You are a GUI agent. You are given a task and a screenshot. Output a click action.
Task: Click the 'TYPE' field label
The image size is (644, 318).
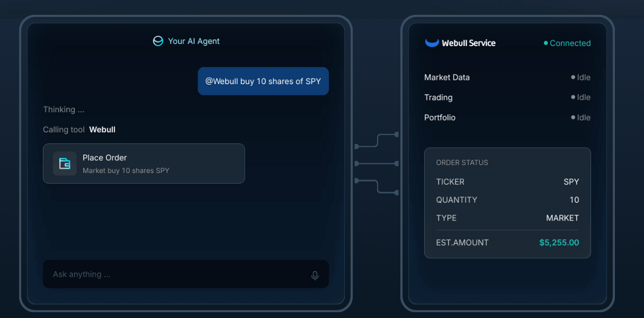446,218
